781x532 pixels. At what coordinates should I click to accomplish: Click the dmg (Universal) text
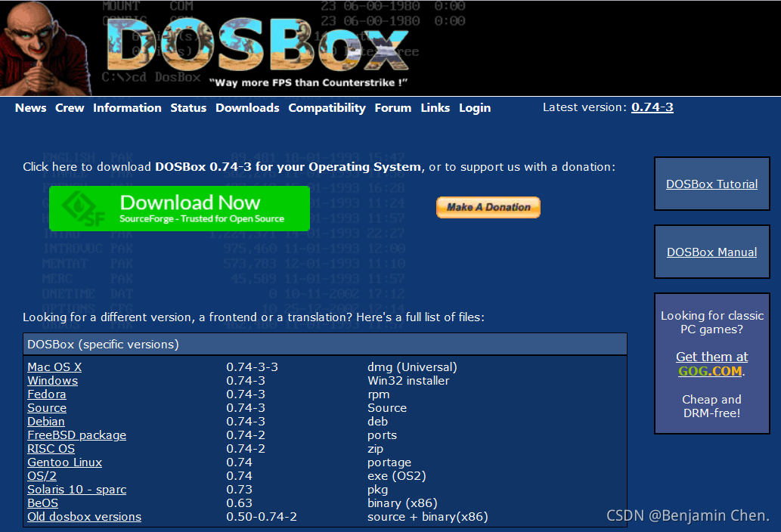[412, 367]
